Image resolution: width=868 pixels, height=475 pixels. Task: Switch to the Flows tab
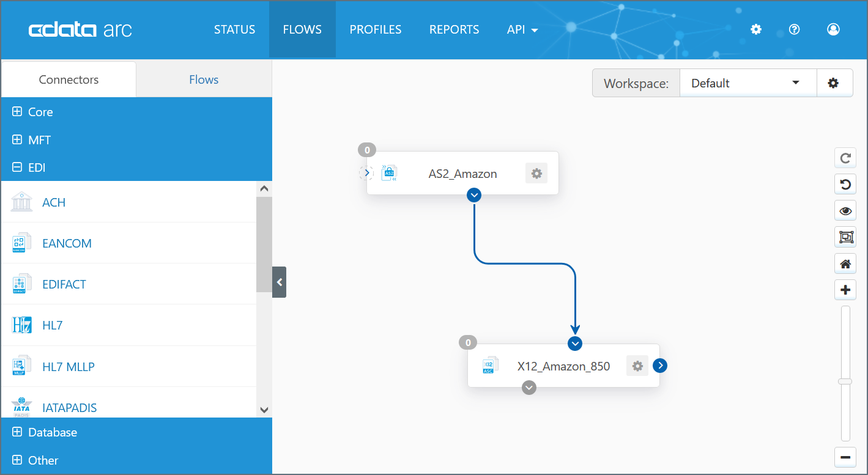click(204, 79)
